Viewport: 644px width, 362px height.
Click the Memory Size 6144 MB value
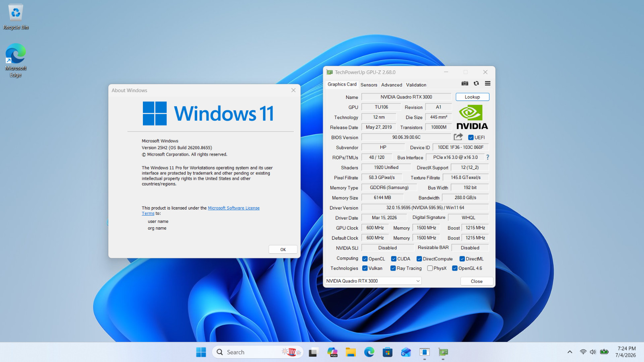click(x=382, y=197)
